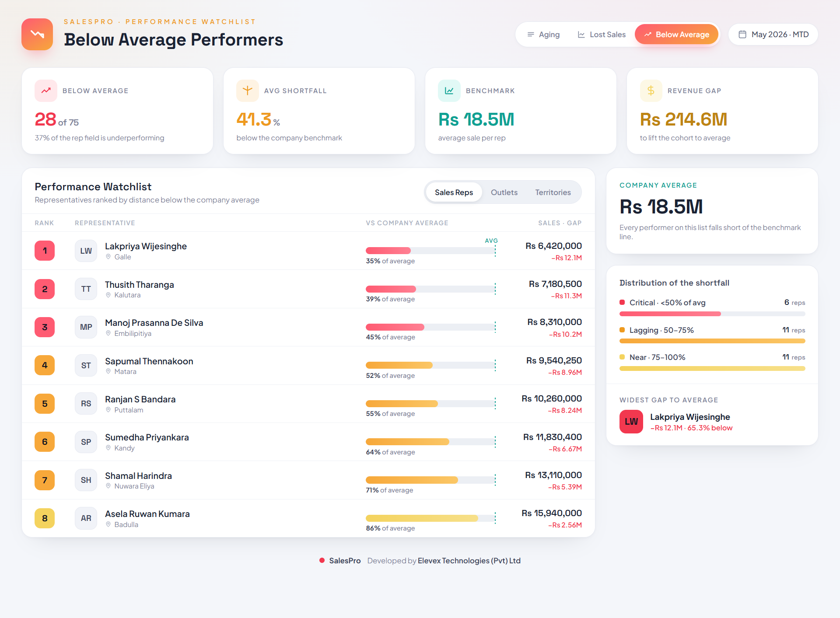Switch watchlist to Outlets

point(504,192)
